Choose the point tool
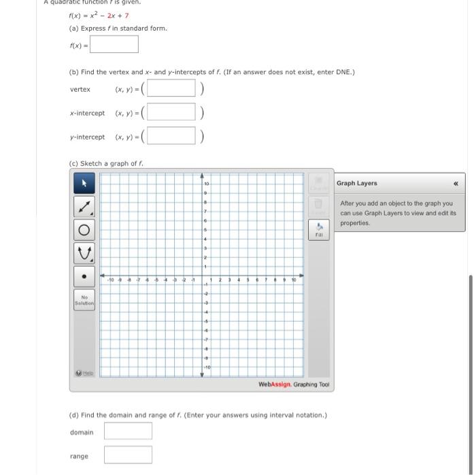Viewport: 476px width, 475px height. point(84,276)
